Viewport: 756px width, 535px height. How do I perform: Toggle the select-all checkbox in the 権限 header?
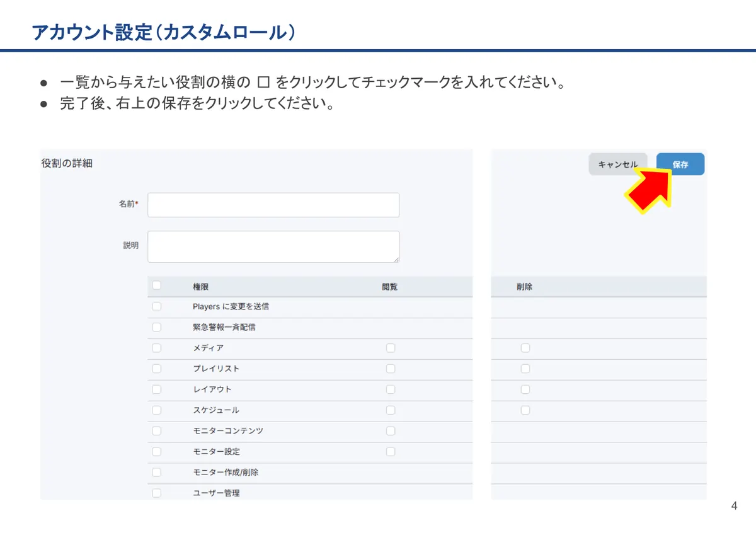click(156, 285)
